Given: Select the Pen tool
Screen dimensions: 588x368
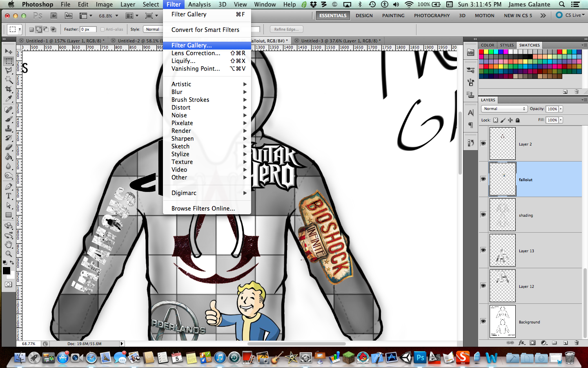Looking at the screenshot, I should pyautogui.click(x=9, y=186).
